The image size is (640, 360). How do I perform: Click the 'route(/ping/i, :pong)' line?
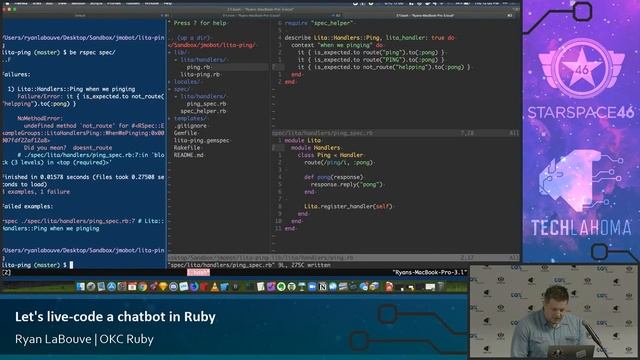pyautogui.click(x=339, y=162)
